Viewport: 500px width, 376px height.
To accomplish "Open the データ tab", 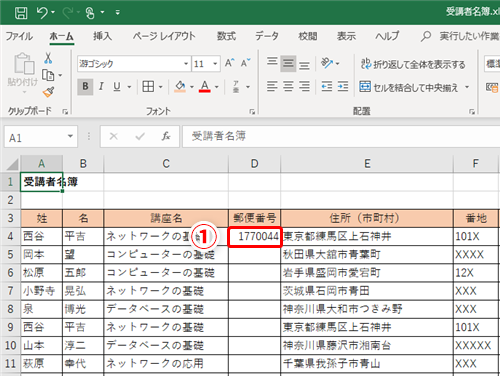I will (267, 36).
